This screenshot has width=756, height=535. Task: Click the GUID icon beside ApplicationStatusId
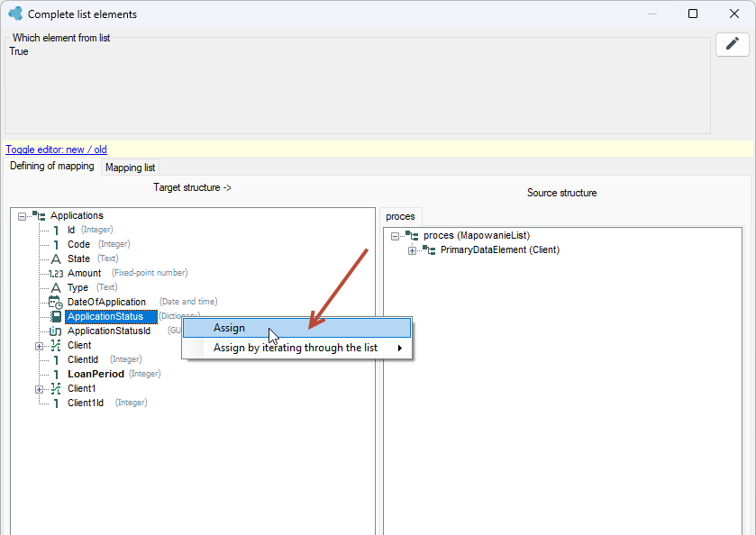pos(56,331)
